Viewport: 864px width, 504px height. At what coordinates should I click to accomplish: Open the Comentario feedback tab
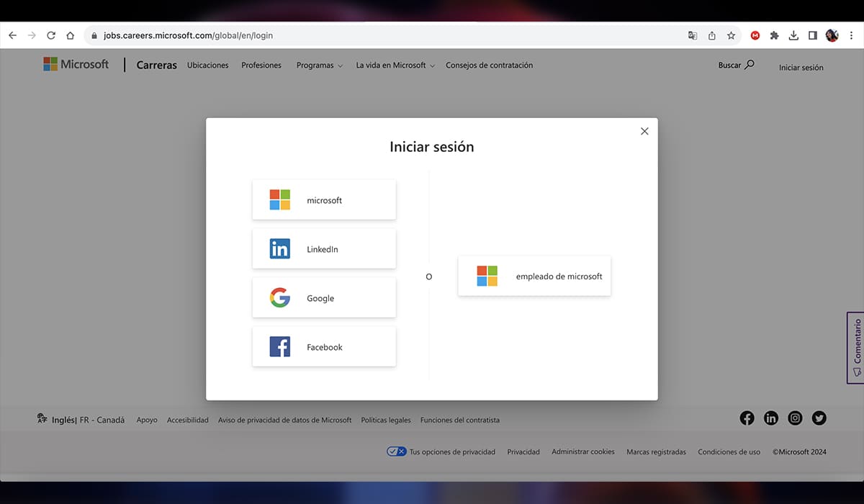pos(855,348)
